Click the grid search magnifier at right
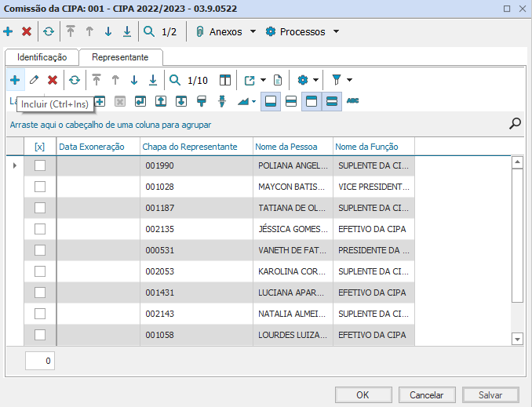 (x=515, y=123)
